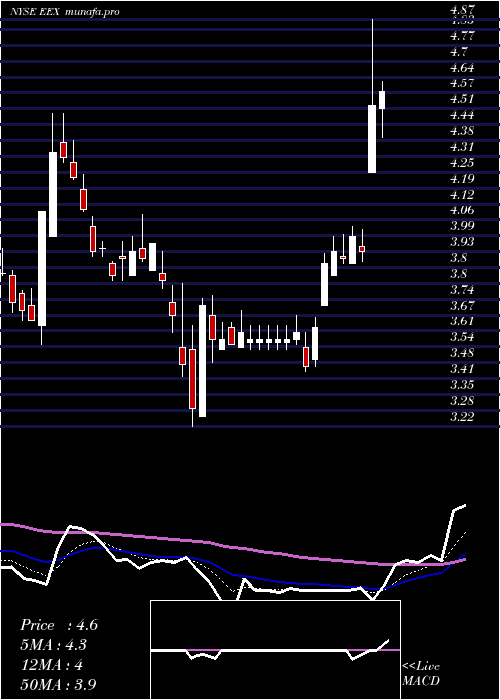
Task: Click the 4.77 price axis label
Action: [463, 36]
